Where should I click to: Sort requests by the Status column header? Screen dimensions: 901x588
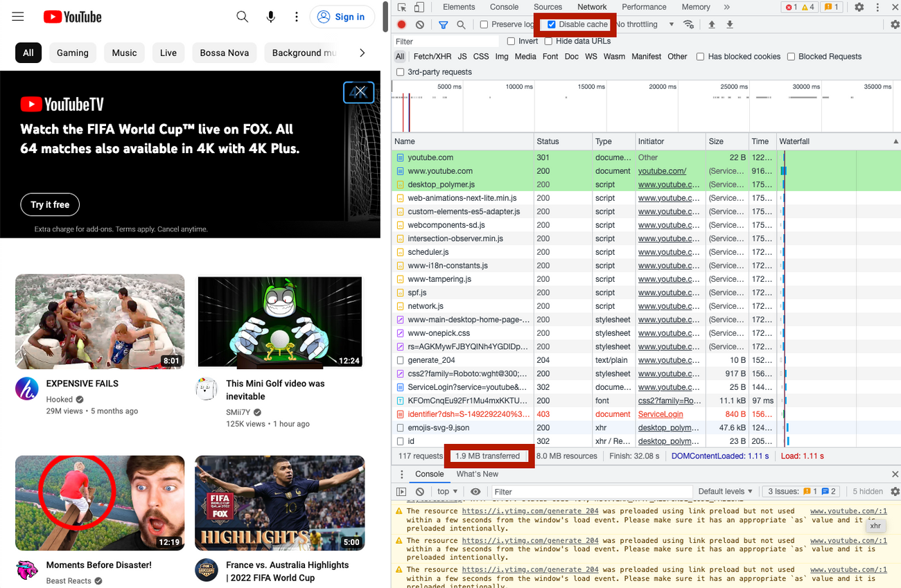coord(562,141)
